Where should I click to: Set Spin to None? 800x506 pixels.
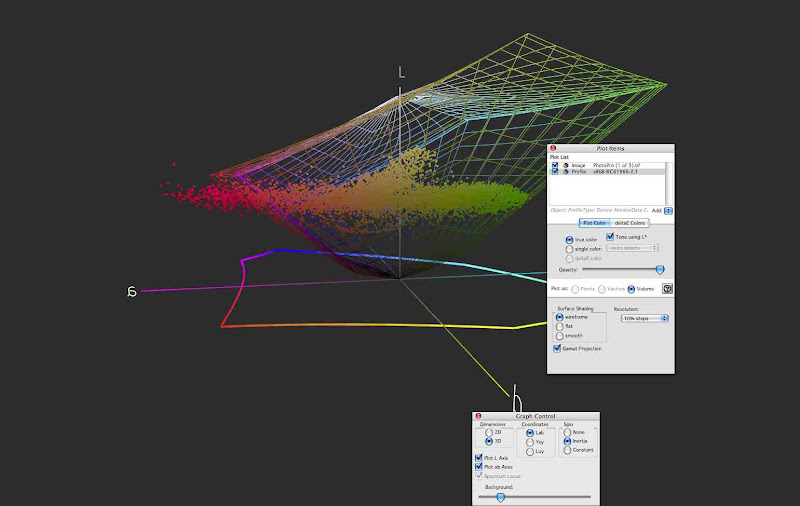click(567, 432)
